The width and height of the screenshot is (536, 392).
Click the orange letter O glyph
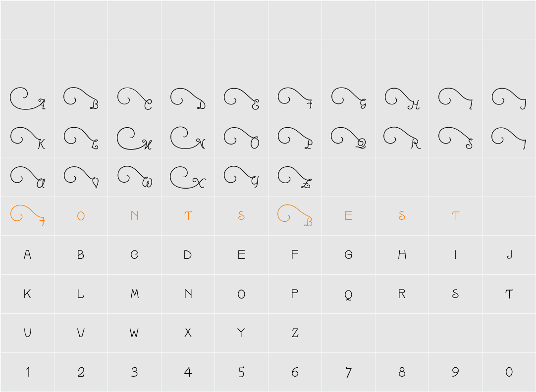81,216
